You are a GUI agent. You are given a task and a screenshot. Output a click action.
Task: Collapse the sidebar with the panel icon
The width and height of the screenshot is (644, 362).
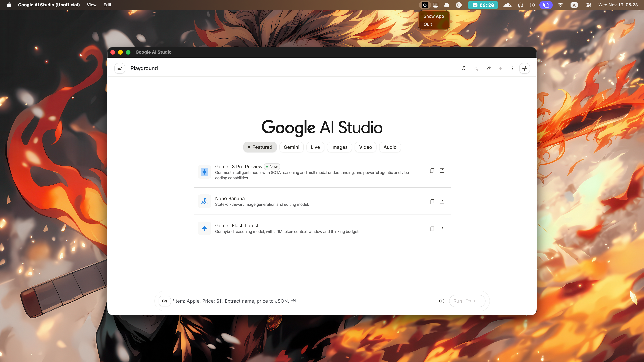(x=120, y=68)
